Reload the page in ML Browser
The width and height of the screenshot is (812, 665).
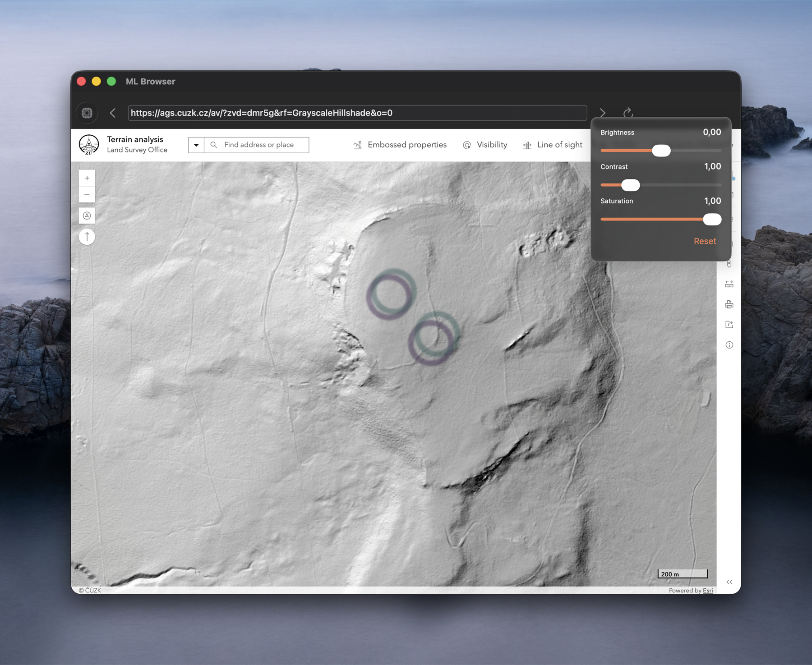[628, 113]
